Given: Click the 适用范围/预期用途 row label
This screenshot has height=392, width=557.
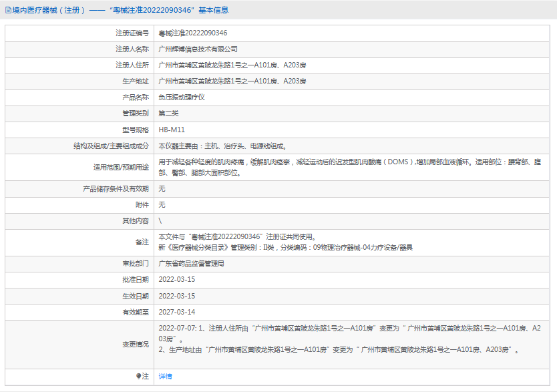Looking at the screenshot, I should [x=121, y=167].
